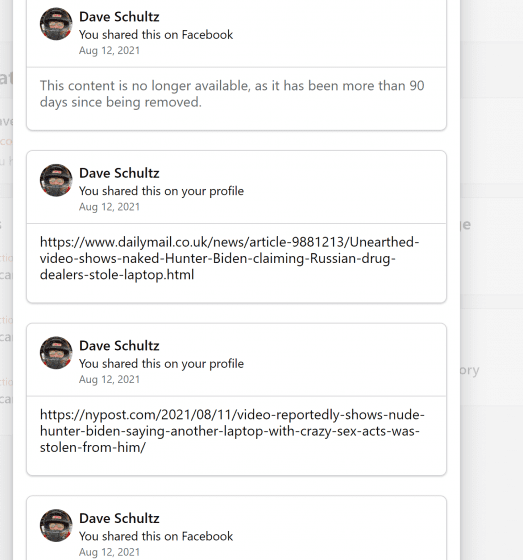The width and height of the screenshot is (523, 560).
Task: Open Dave Schultz name in bottom post
Action: coord(119,519)
